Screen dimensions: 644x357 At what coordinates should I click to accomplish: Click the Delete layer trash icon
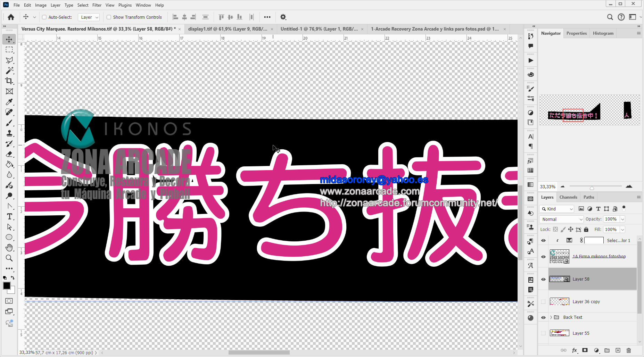[628, 350]
